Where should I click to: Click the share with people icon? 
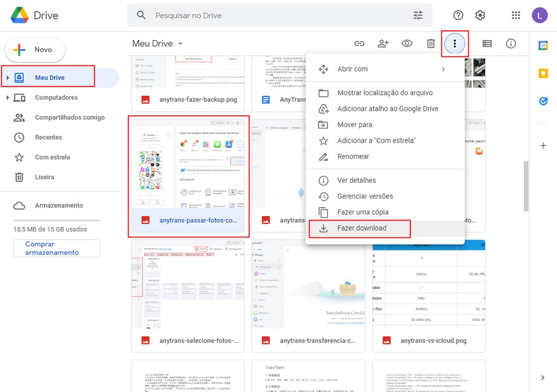tap(383, 43)
